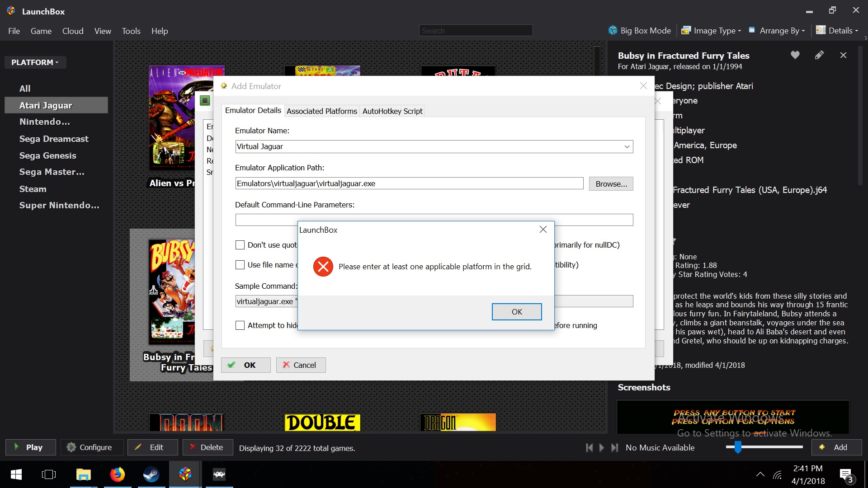Viewport: 868px width, 488px height.
Task: Toggle the Use file name only checkbox
Action: tap(240, 265)
